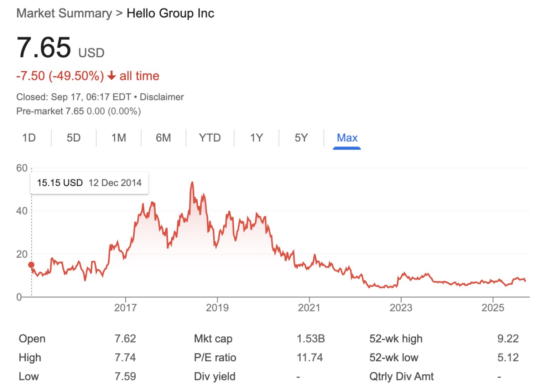
Task: Click the 2025 year axis label
Action: point(493,308)
